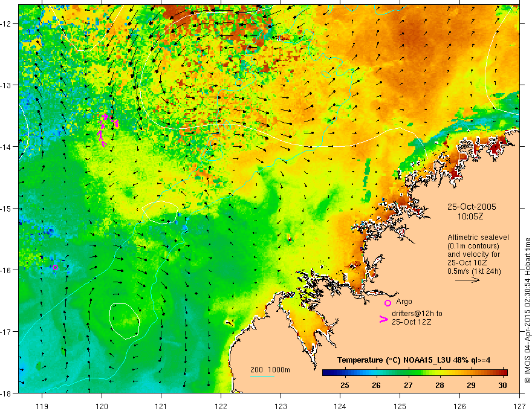
Task: Click the white closed contour near 120.3, -16.9
Action: tap(125, 321)
